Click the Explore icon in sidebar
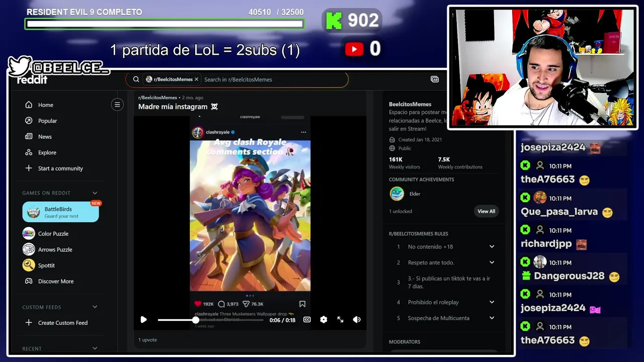The width and height of the screenshot is (644, 362). pyautogui.click(x=29, y=152)
